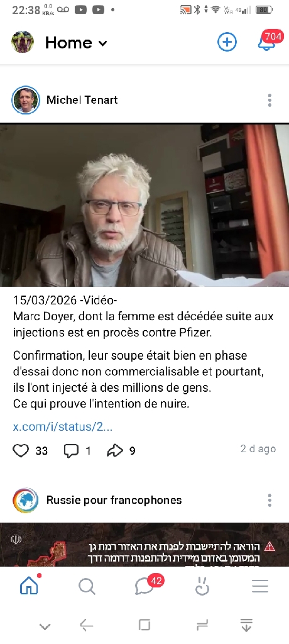Screen dimensions: 289x644
Task: Open the three-dot menu for Michel Tenart's post
Action: click(270, 100)
